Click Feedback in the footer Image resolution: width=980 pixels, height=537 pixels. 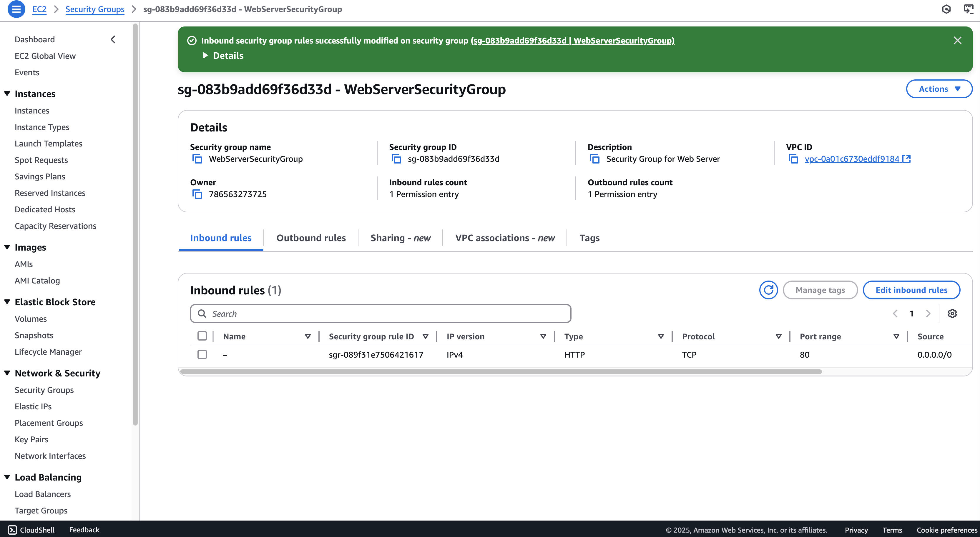pyautogui.click(x=84, y=530)
